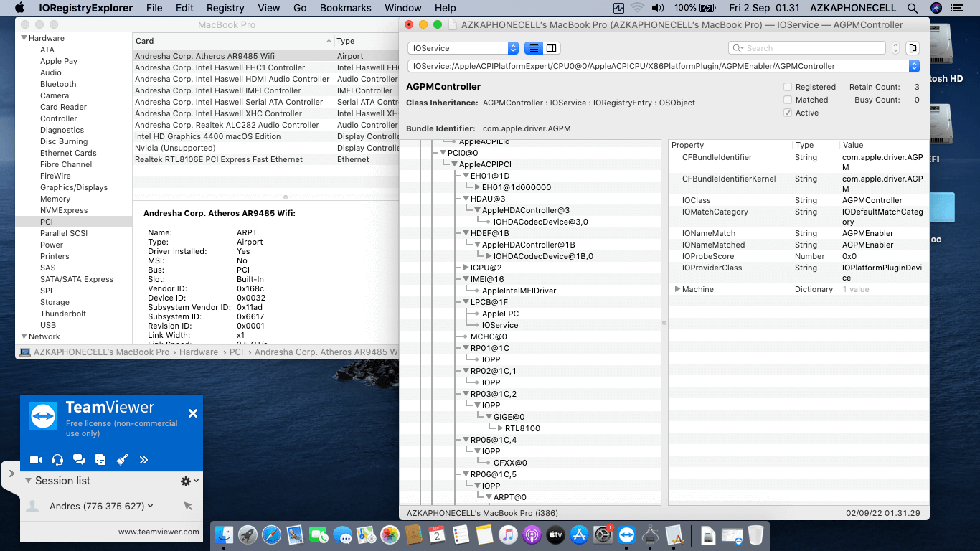This screenshot has width=980, height=551.
Task: Open the Bookmarks menu
Action: point(346,8)
